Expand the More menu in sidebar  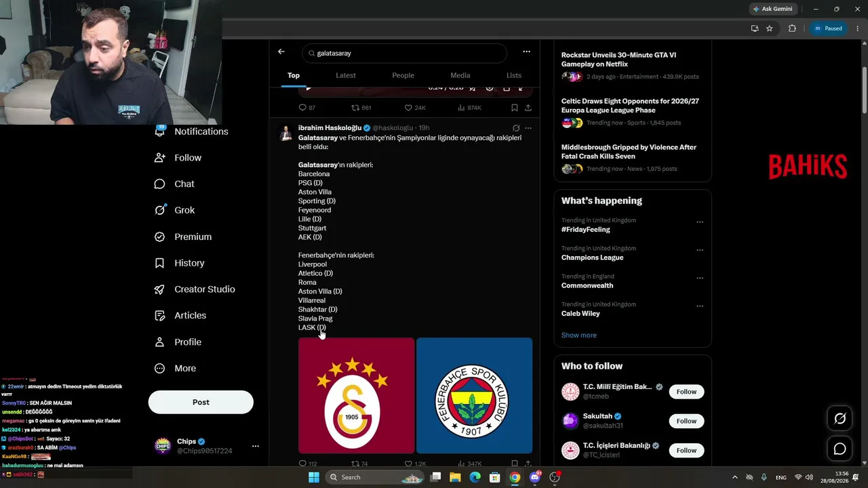click(175, 368)
